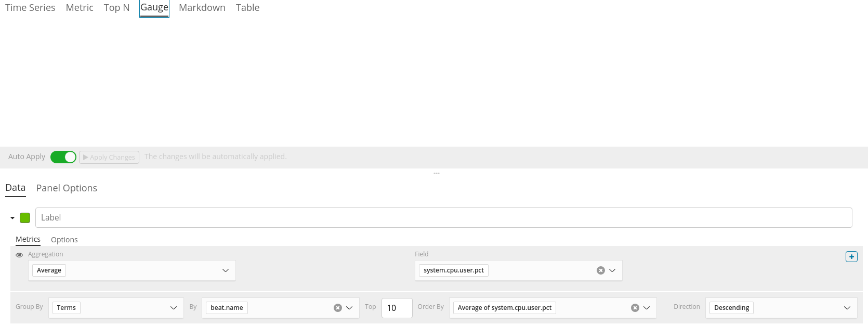
Task: Select the Gauge tab
Action: pyautogui.click(x=154, y=8)
